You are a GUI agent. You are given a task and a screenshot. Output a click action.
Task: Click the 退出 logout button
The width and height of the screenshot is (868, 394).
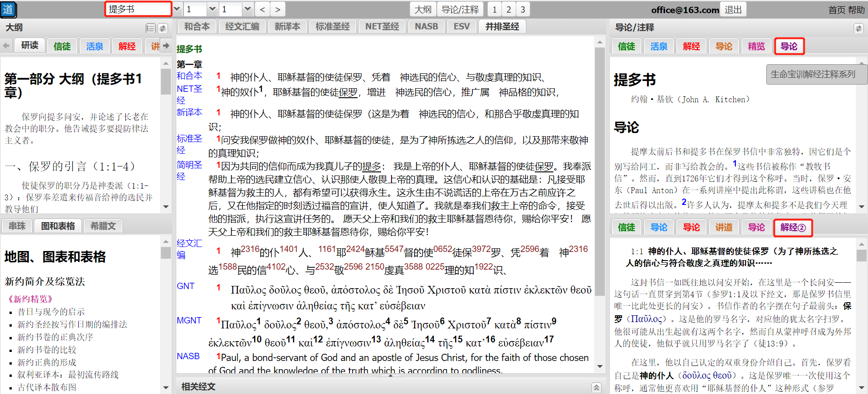[733, 9]
